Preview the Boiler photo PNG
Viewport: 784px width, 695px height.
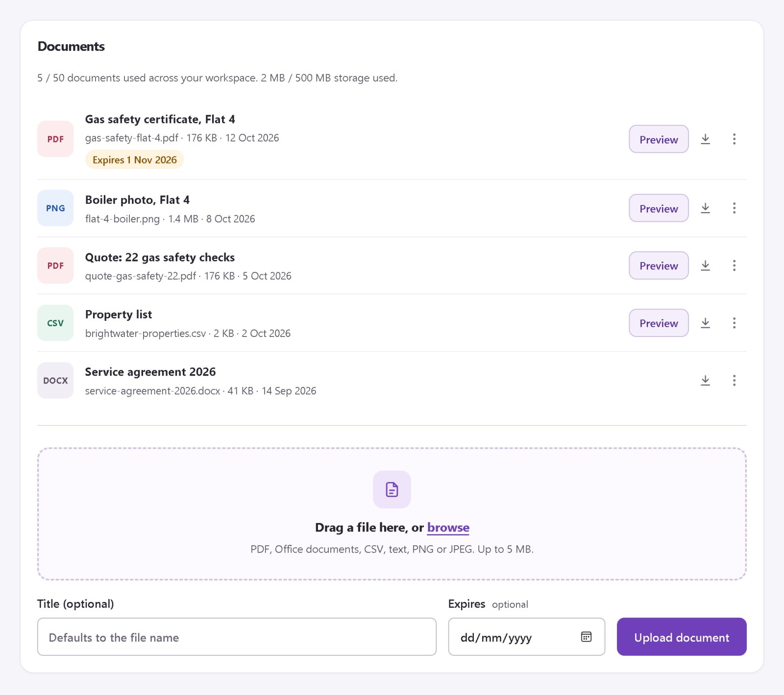pos(659,208)
